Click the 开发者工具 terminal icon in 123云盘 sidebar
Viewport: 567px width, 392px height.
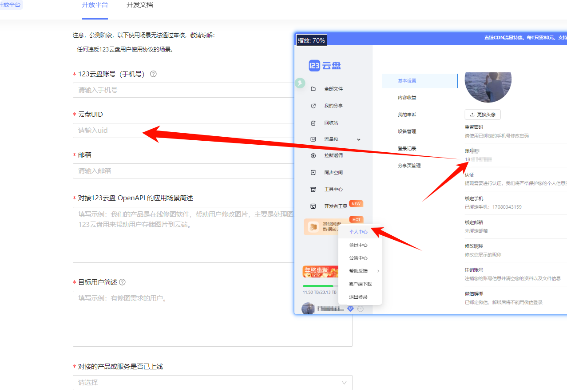pyautogui.click(x=313, y=206)
